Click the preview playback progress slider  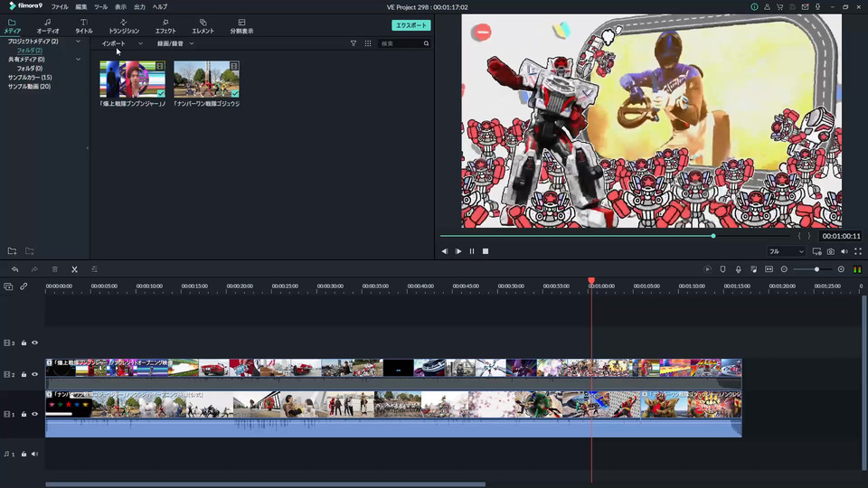tap(615, 236)
